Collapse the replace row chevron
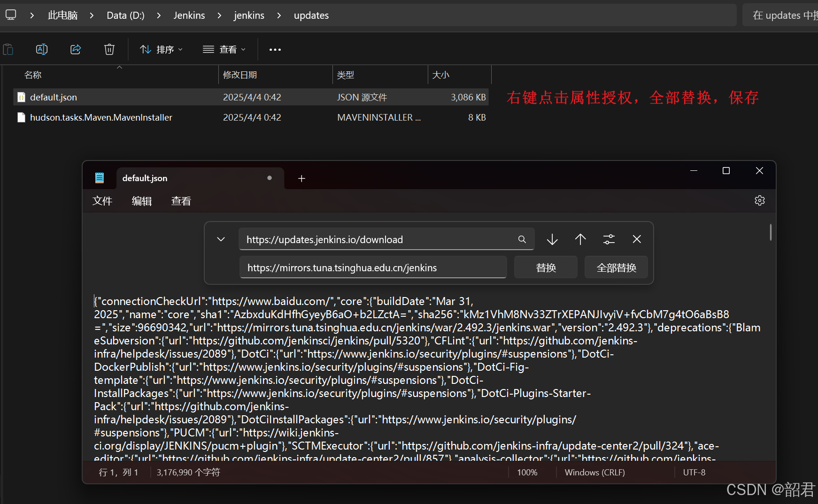Viewport: 818px width, 504px height. (221, 239)
